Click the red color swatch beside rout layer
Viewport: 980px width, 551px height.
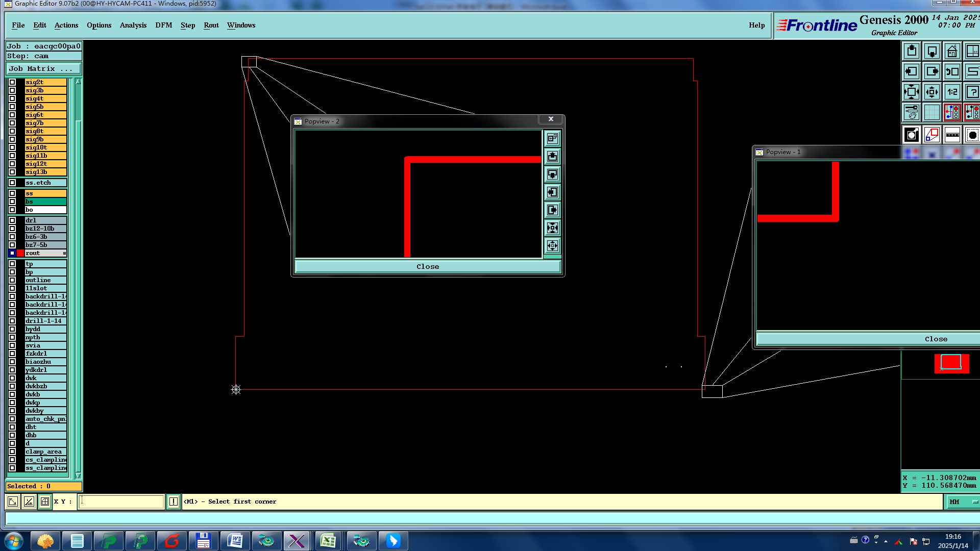click(20, 253)
